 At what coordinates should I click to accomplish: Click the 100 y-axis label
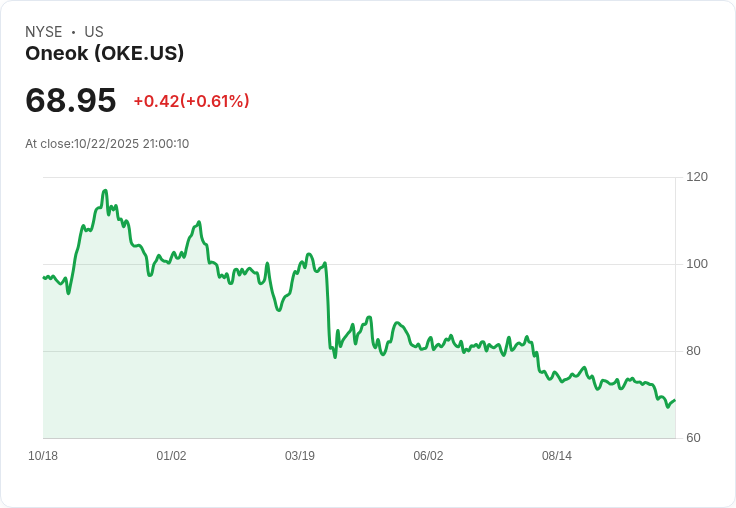[697, 264]
